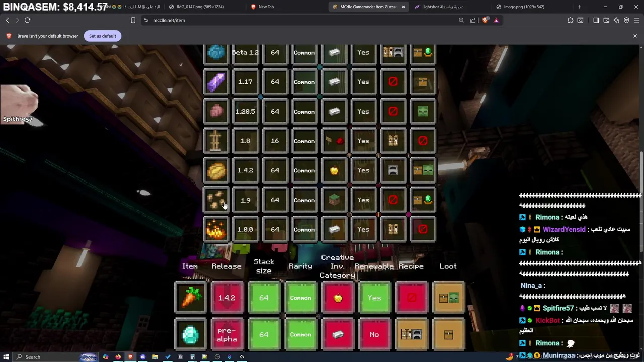Click the stack size 16 cell

[275, 141]
